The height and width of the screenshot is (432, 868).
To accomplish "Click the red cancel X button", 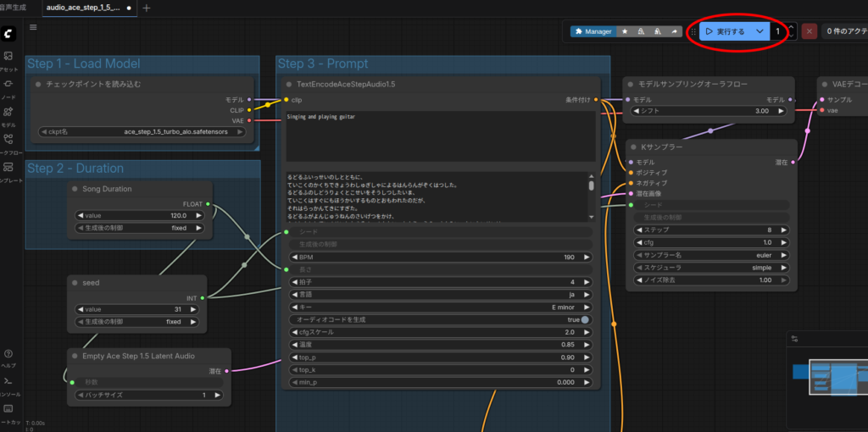I will coord(810,31).
